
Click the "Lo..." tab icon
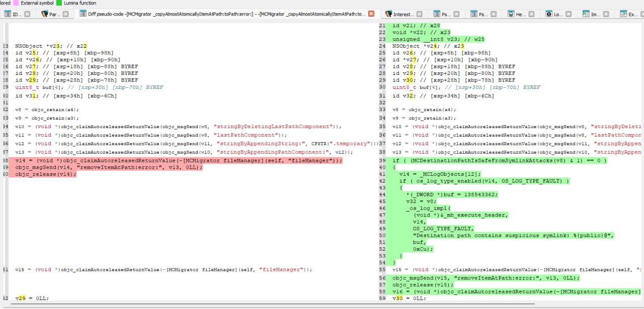coord(549,14)
